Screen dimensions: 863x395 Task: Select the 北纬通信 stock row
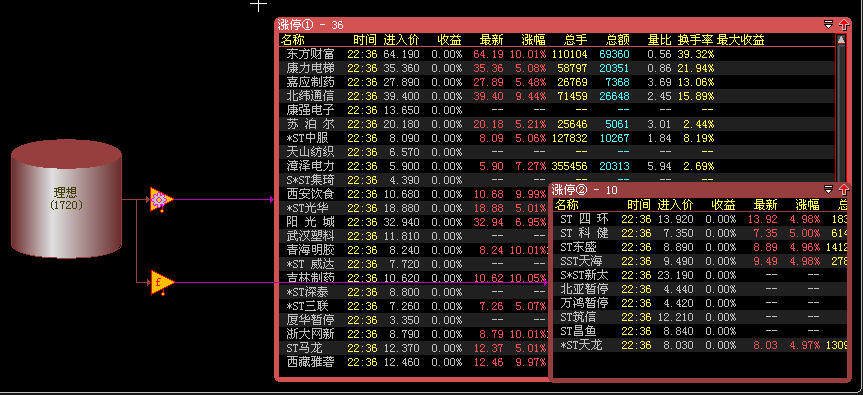[x=556, y=96]
